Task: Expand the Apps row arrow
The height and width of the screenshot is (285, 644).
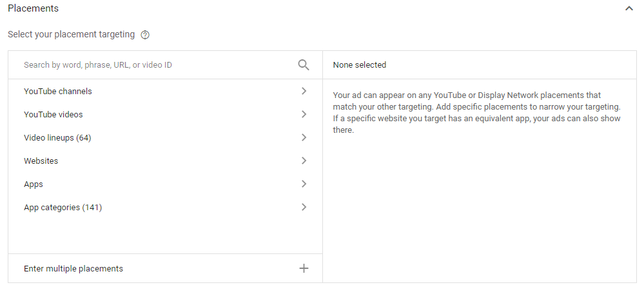Action: (304, 184)
